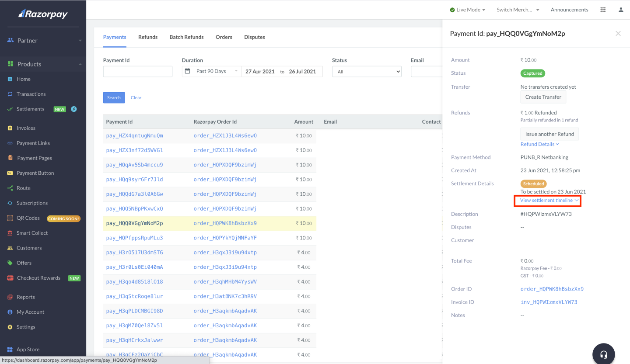Switch to the Refunds tab
630x364 pixels.
coord(147,37)
